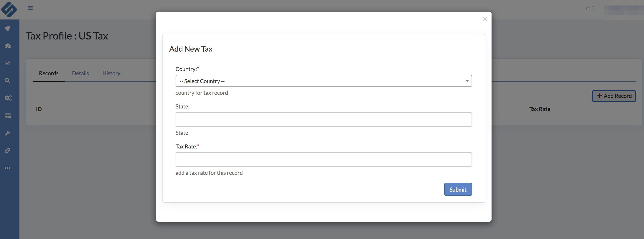Click the magnifier search icon in sidebar
The height and width of the screenshot is (239, 644).
8,81
